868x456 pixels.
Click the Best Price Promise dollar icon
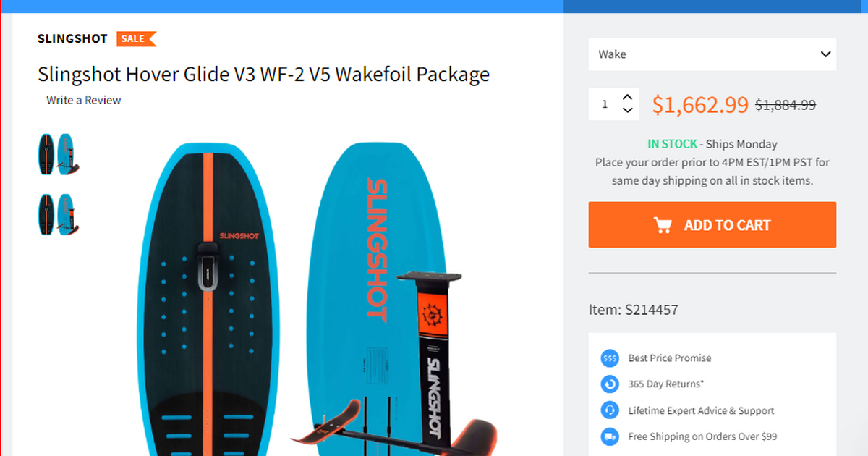click(x=610, y=358)
